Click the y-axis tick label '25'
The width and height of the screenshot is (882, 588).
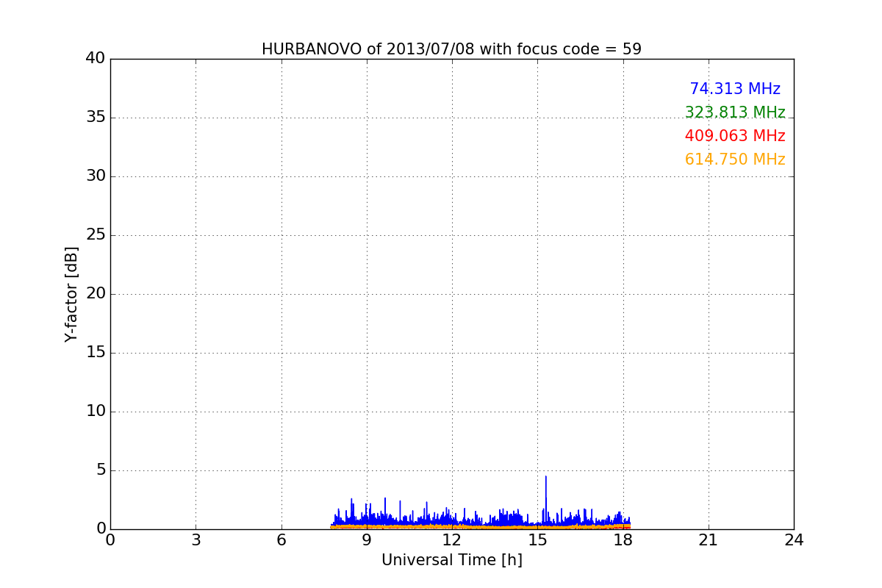(x=96, y=235)
